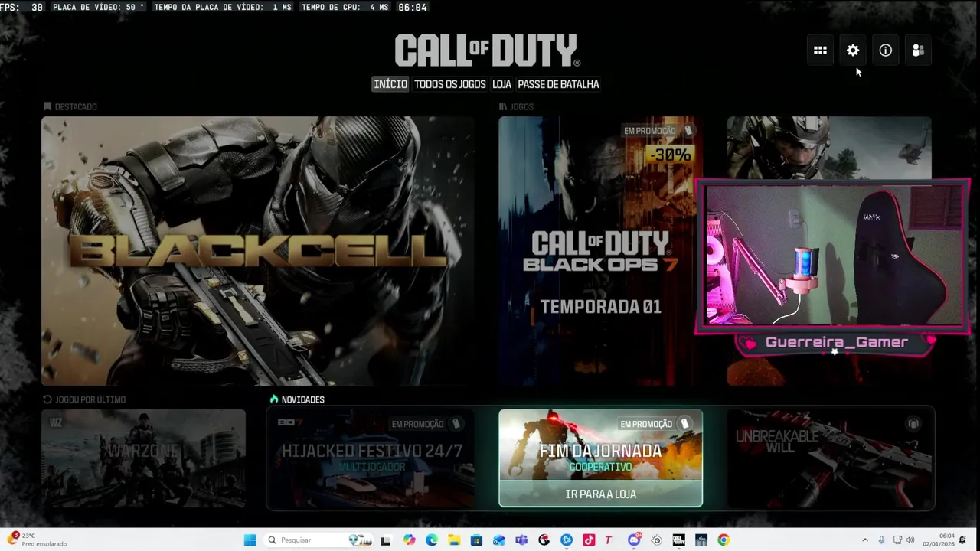
Task: Open Google Chrome from the taskbar
Action: (x=724, y=540)
